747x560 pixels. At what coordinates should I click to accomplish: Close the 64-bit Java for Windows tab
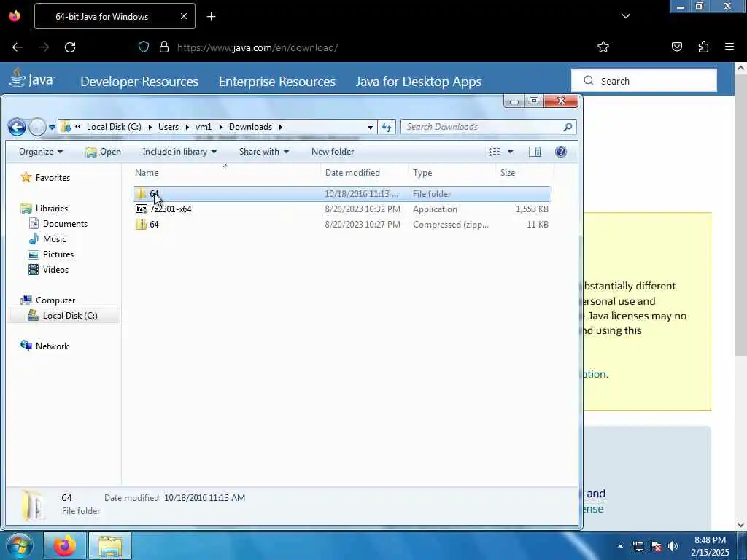pyautogui.click(x=183, y=16)
